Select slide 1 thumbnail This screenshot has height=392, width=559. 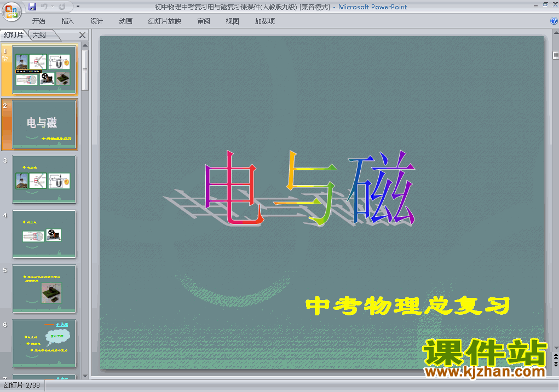44,70
